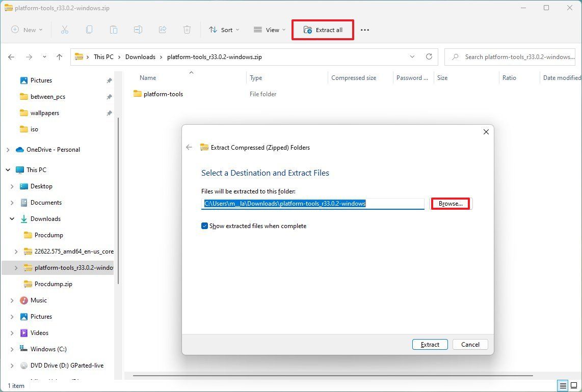Click the Up arrow to go to parent folder
This screenshot has width=582, height=392.
click(59, 57)
